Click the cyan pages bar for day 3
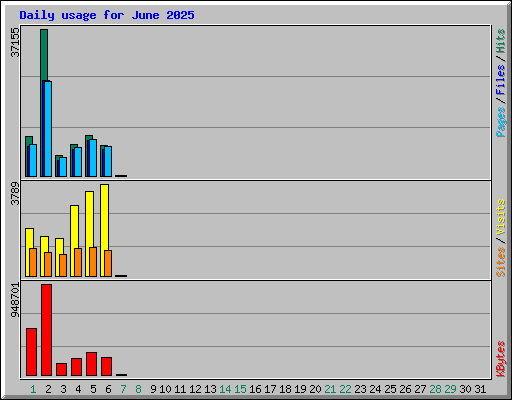 63,167
